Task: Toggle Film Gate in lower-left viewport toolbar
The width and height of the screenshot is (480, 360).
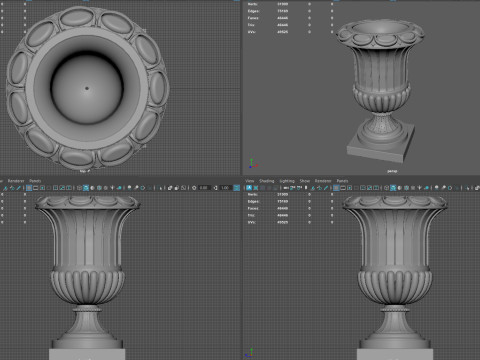Action: [36, 188]
